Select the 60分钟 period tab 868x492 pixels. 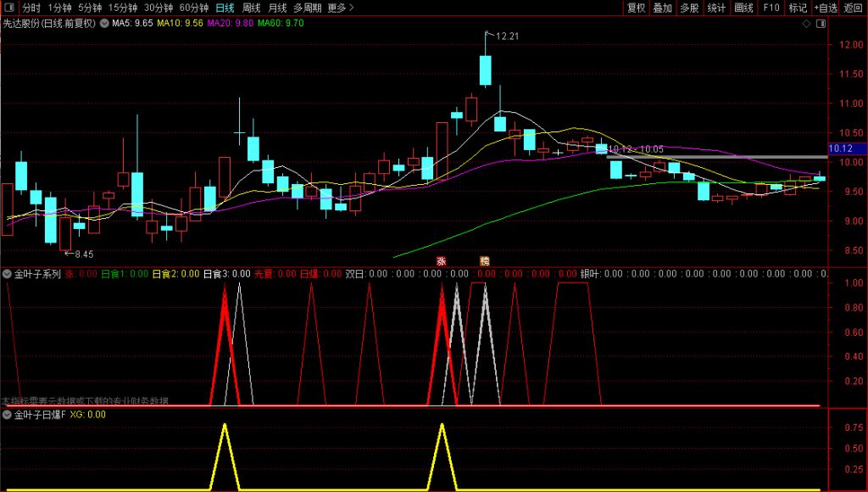tap(194, 8)
